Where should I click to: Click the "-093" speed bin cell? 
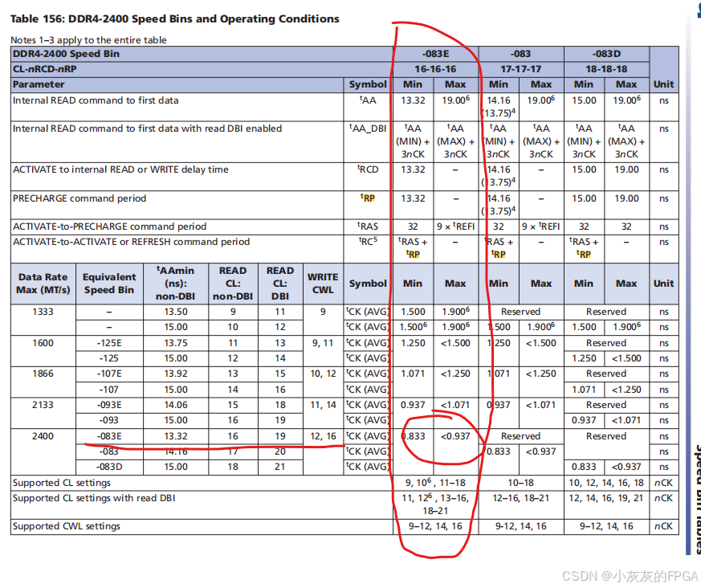(x=109, y=420)
